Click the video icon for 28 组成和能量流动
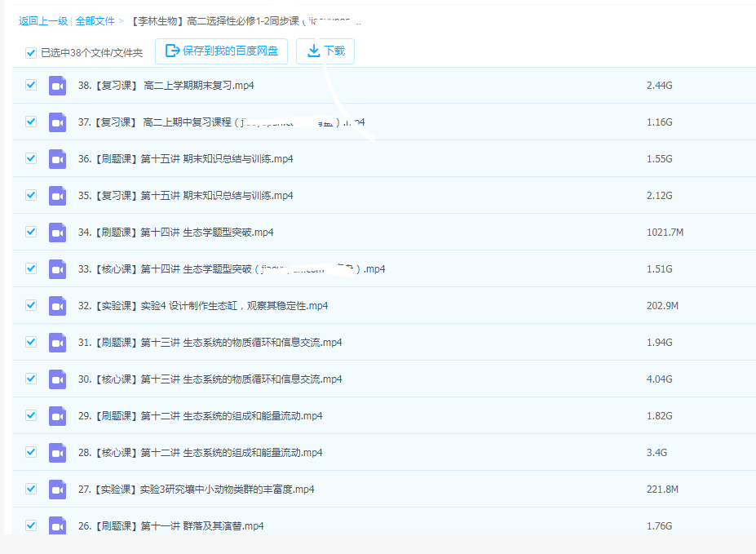The width and height of the screenshot is (756, 554). click(x=56, y=452)
